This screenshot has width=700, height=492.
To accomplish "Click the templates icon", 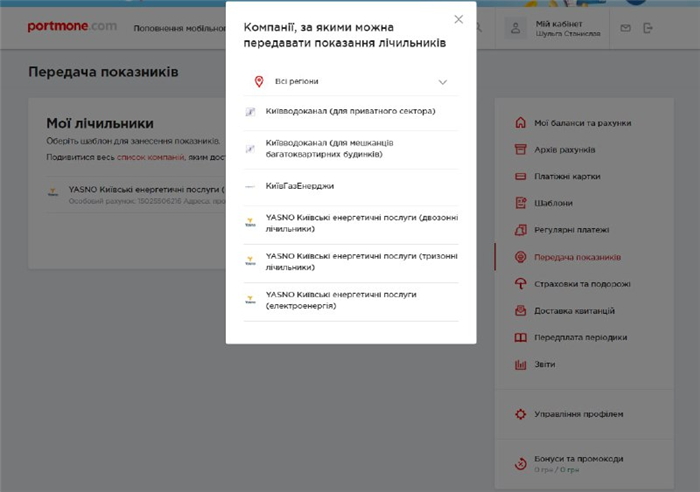I will 521,203.
